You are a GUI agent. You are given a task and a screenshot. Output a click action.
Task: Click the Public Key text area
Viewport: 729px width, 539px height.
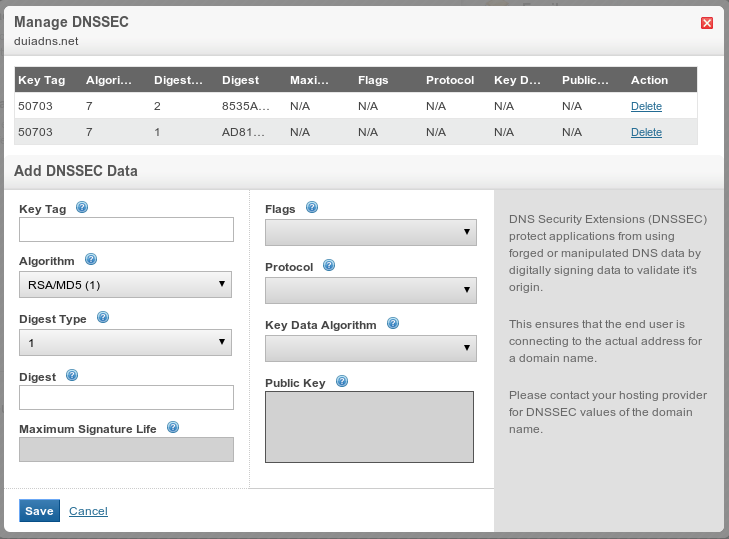(x=370, y=427)
